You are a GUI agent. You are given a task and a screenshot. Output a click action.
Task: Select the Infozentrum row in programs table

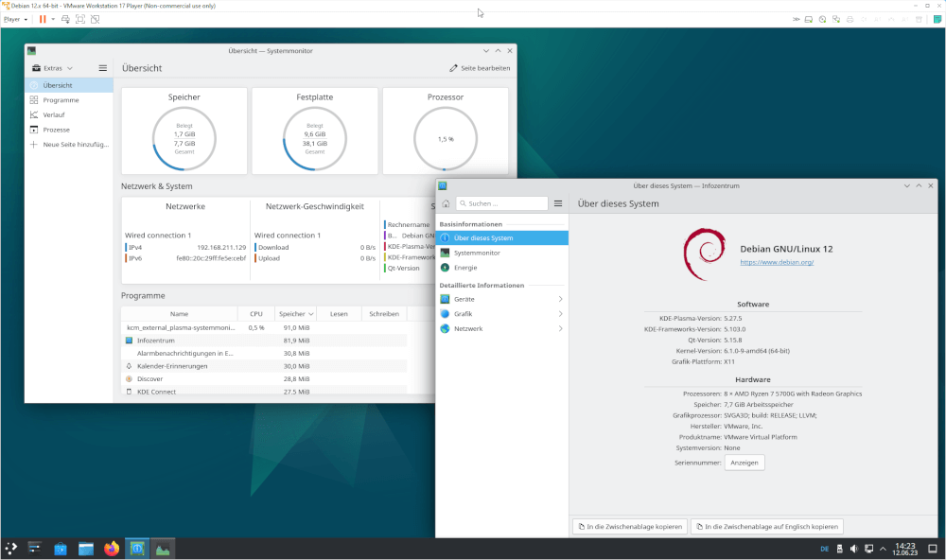click(x=264, y=341)
